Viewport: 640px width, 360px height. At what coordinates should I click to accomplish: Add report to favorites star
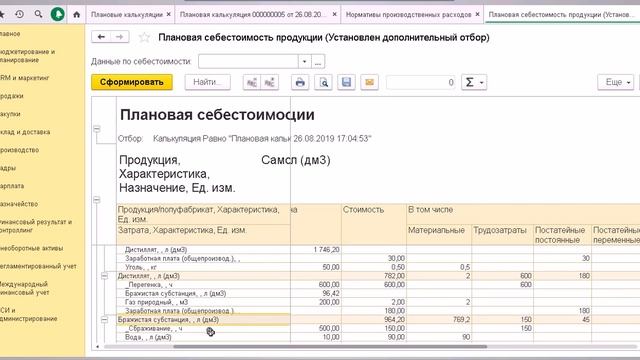[144, 38]
